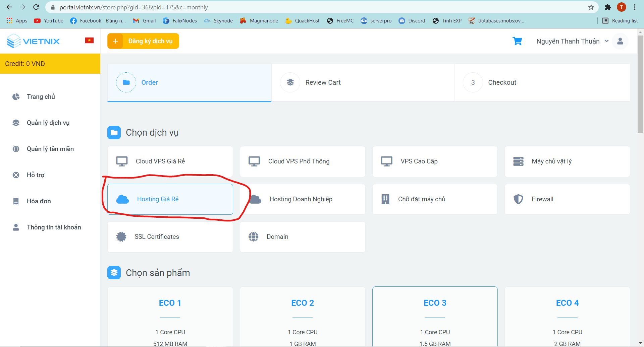This screenshot has width=644, height=347.
Task: Choose Máy chủ vật lý service
Action: tap(567, 161)
